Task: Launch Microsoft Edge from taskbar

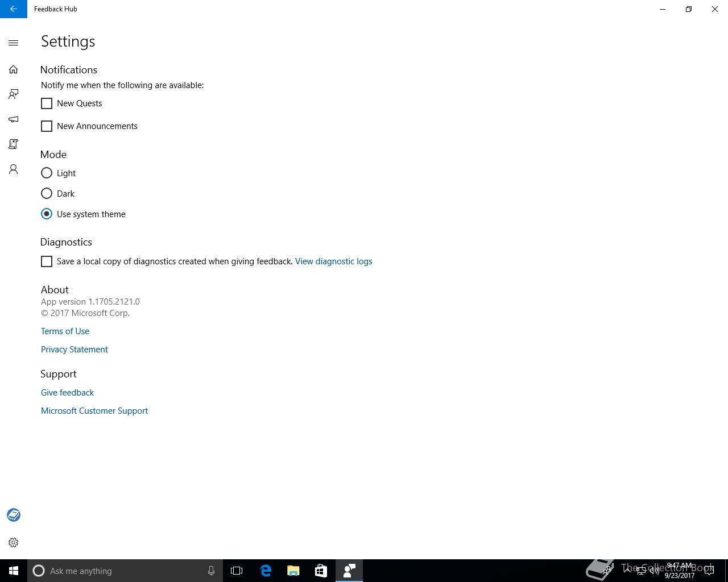Action: click(266, 571)
